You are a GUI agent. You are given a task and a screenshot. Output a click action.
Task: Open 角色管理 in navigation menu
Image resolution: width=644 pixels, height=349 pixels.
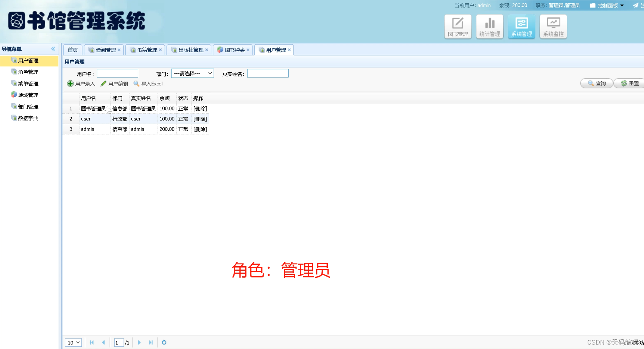pos(29,72)
